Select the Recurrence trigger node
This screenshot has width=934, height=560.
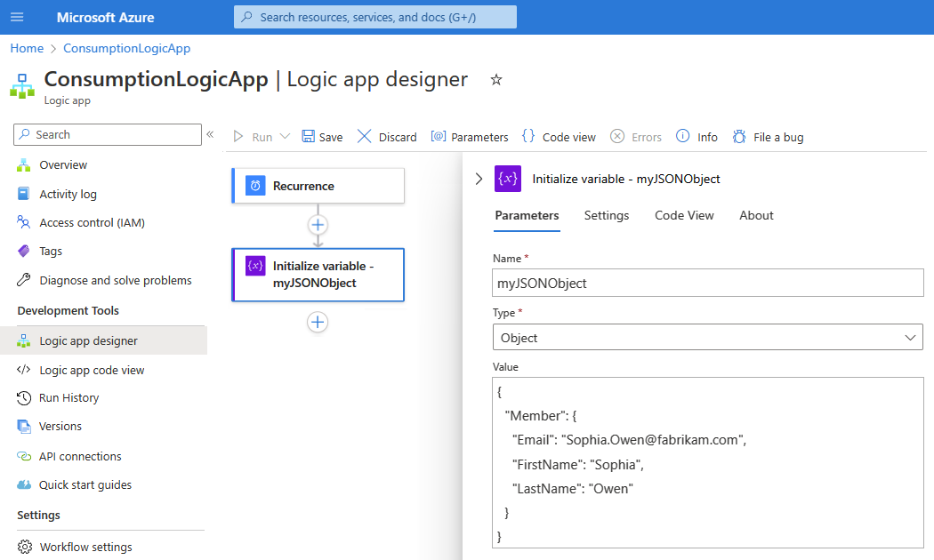318,186
